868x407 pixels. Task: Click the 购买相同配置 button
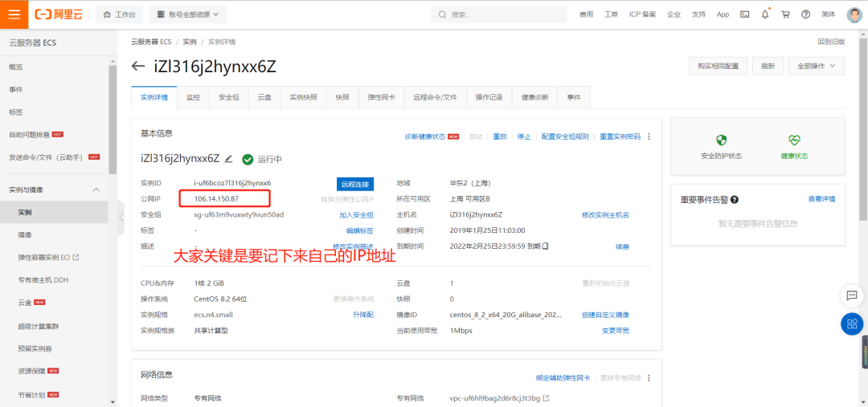click(718, 66)
